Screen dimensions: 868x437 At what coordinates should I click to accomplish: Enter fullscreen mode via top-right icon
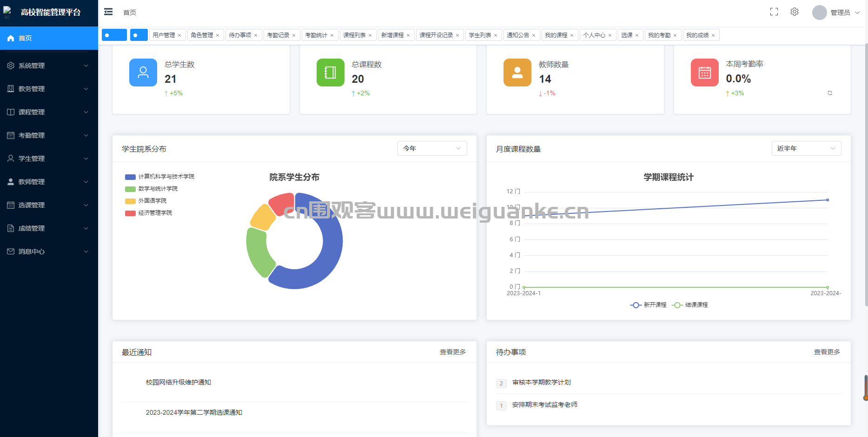[774, 12]
